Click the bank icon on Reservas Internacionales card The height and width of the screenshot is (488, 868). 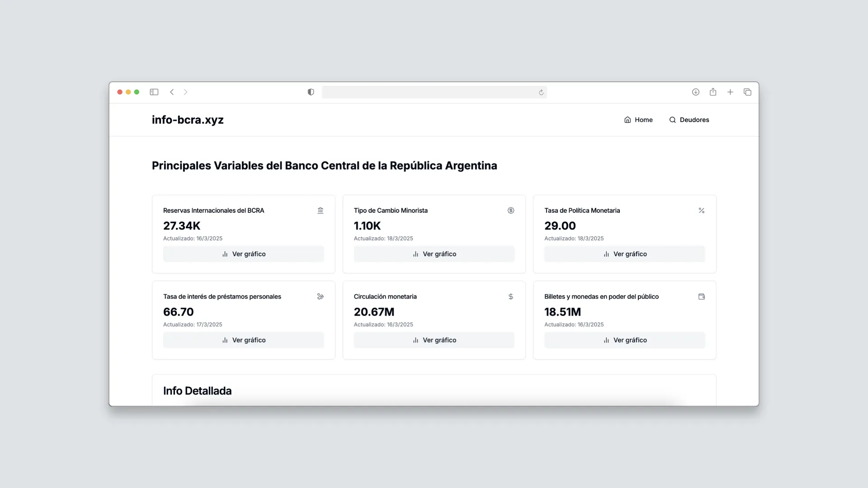click(x=320, y=210)
